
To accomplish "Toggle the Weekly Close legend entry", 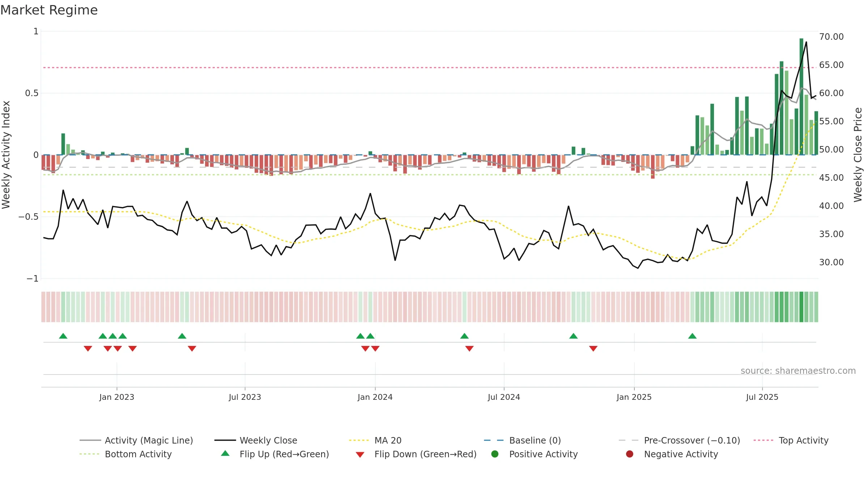I will 256,440.
